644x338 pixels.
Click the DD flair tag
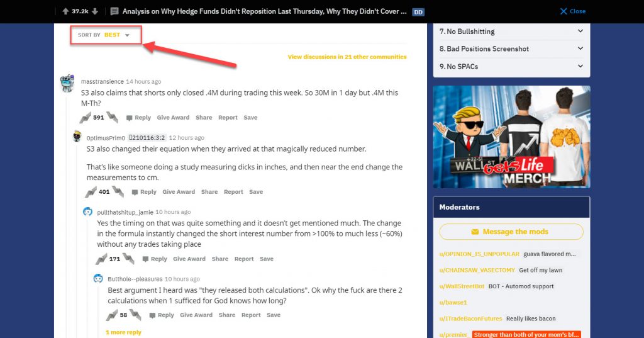coord(418,12)
